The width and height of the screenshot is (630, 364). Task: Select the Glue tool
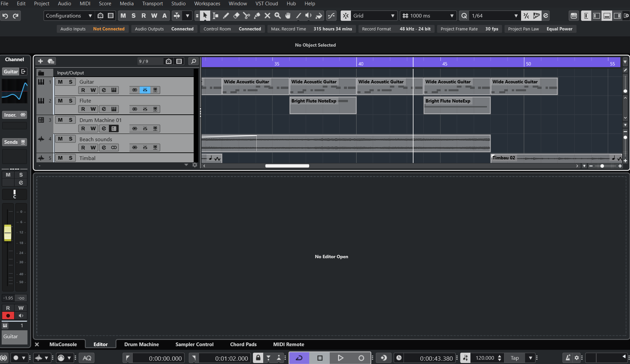(257, 16)
